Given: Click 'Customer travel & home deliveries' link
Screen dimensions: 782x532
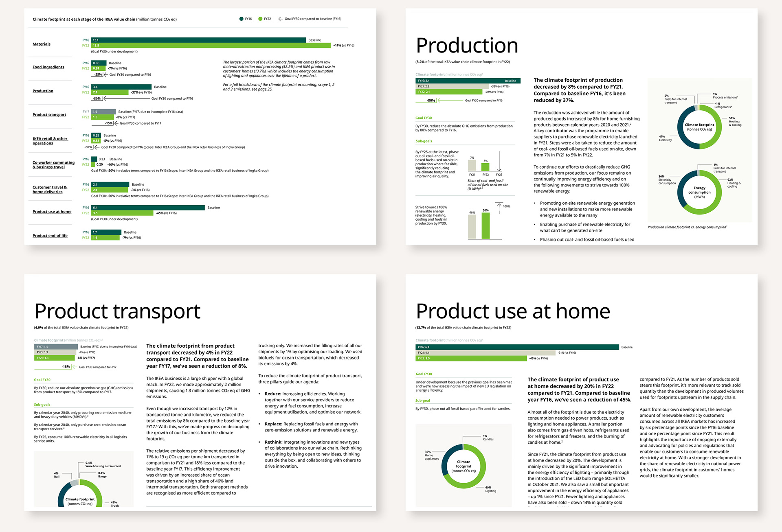Looking at the screenshot, I should tap(50, 190).
